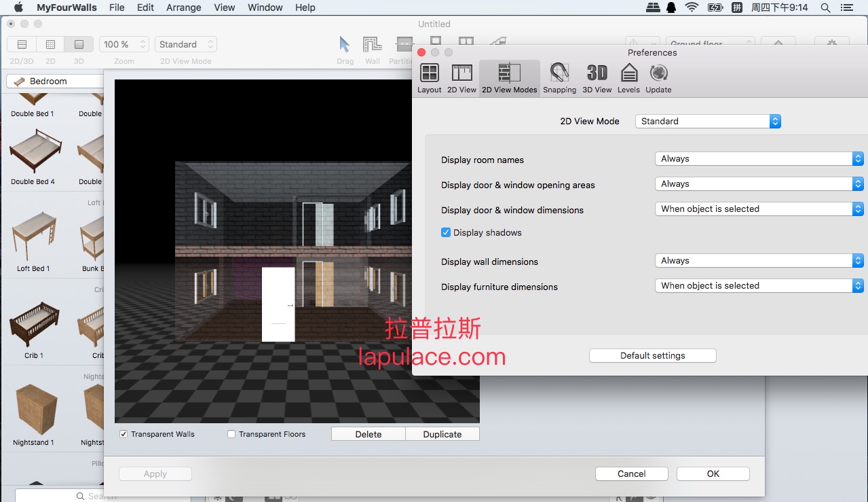Open the File menu
This screenshot has height=502, width=868.
point(117,7)
